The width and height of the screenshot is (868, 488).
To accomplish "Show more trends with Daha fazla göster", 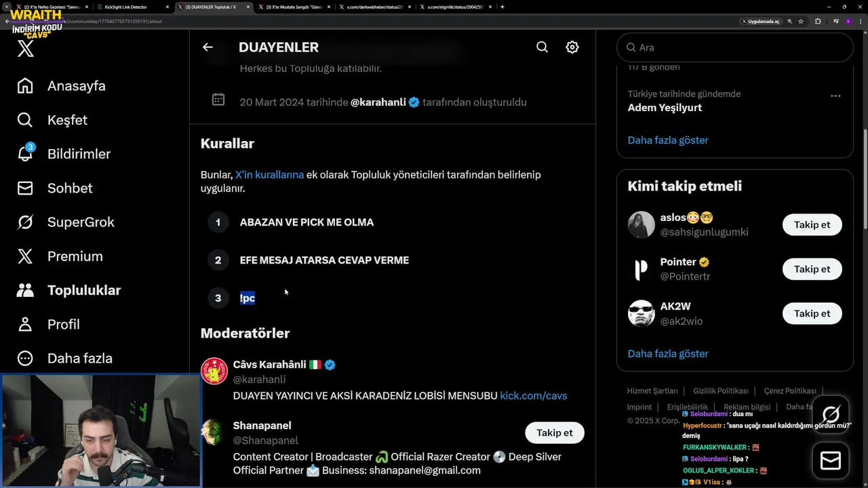I will pyautogui.click(x=668, y=140).
